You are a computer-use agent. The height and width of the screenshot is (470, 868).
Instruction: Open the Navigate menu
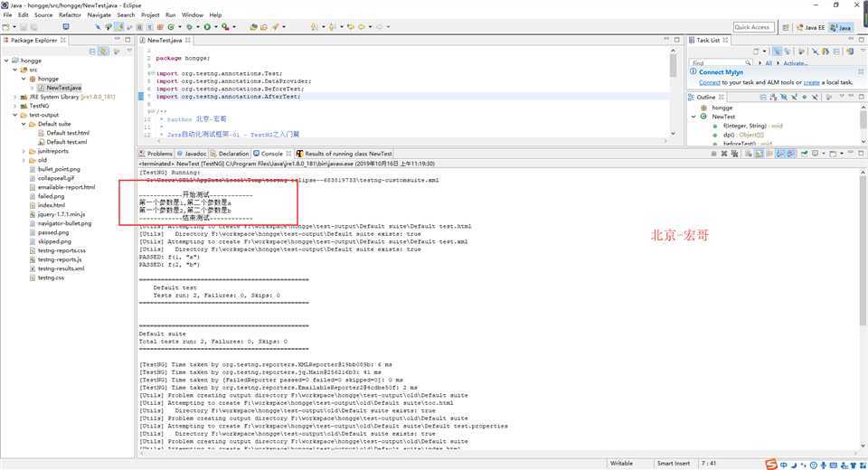[x=99, y=15]
